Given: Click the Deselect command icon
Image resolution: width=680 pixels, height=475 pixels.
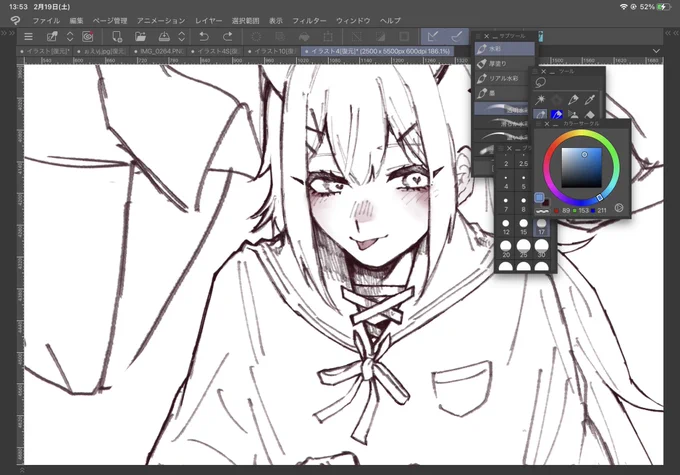Looking at the screenshot, I should pos(356,37).
